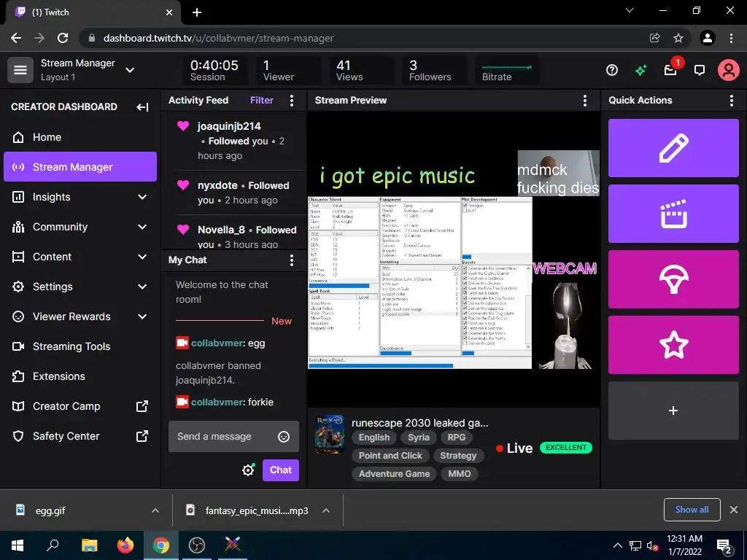Open File Explorer from the taskbar
This screenshot has width=747, height=560.
click(89, 545)
